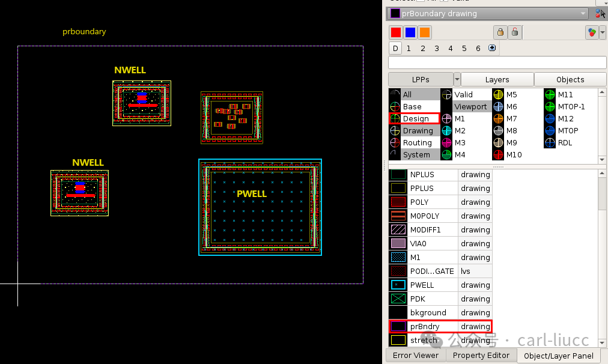
Task: Select preset tab 4
Action: click(450, 49)
